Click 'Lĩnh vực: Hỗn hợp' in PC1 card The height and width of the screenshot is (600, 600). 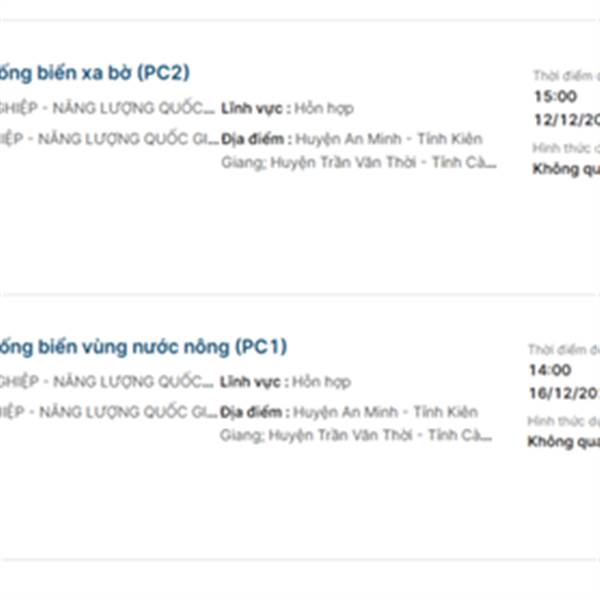click(285, 382)
